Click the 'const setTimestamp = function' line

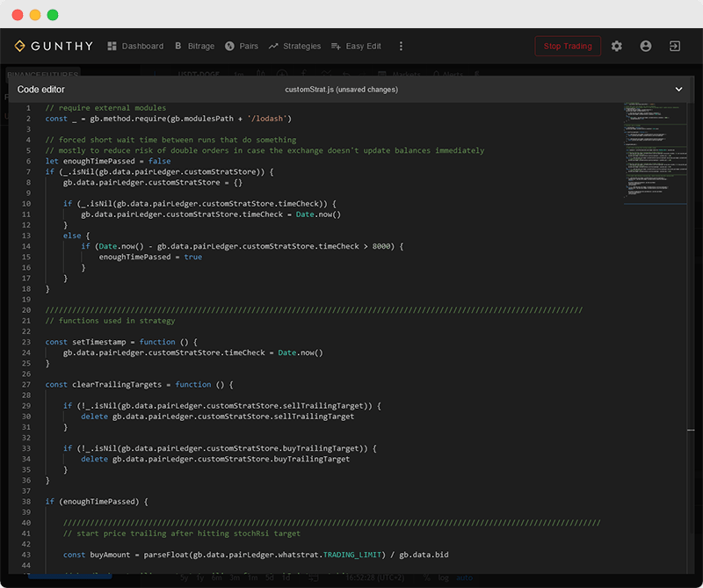pyautogui.click(x=121, y=342)
